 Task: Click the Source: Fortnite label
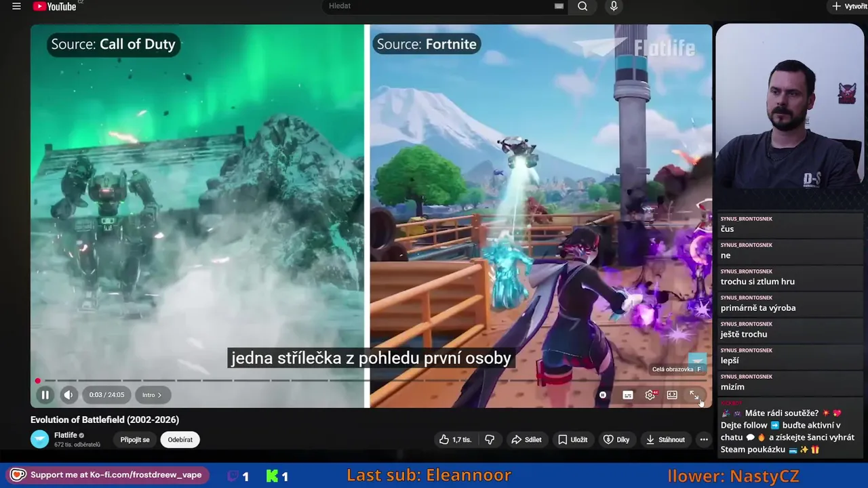point(427,44)
